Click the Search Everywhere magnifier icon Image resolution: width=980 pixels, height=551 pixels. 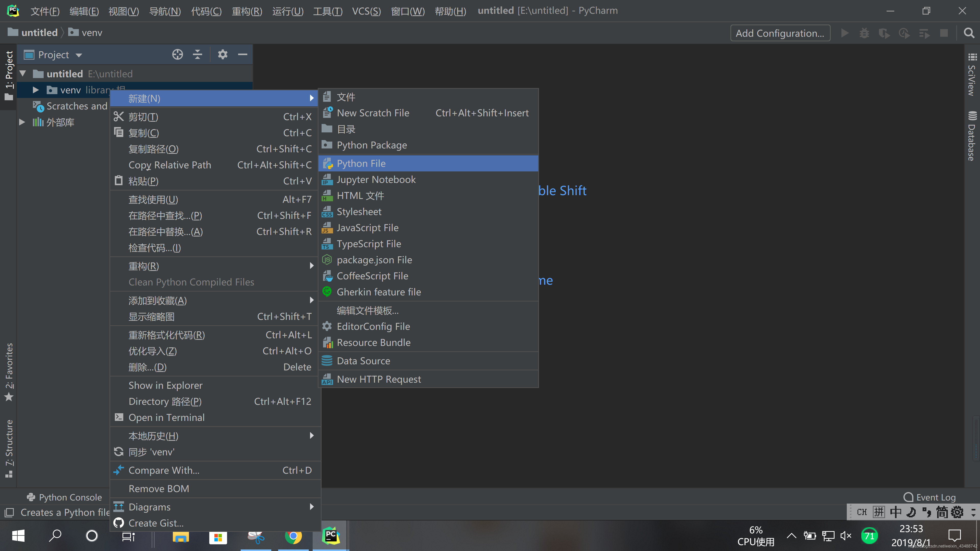coord(969,33)
